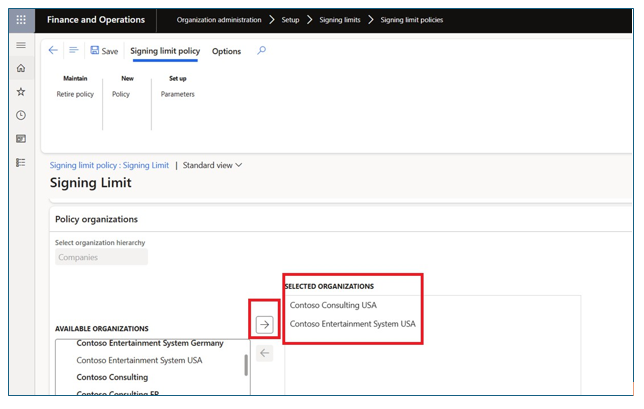Go to Home in sidebar

click(21, 69)
